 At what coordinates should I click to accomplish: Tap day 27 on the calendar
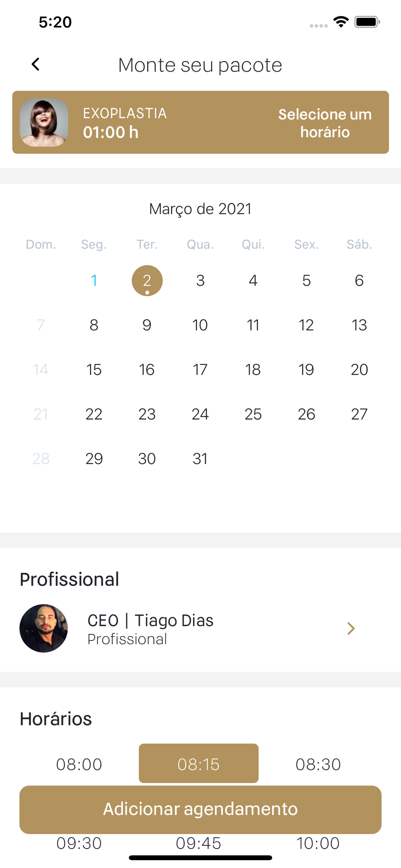(359, 414)
